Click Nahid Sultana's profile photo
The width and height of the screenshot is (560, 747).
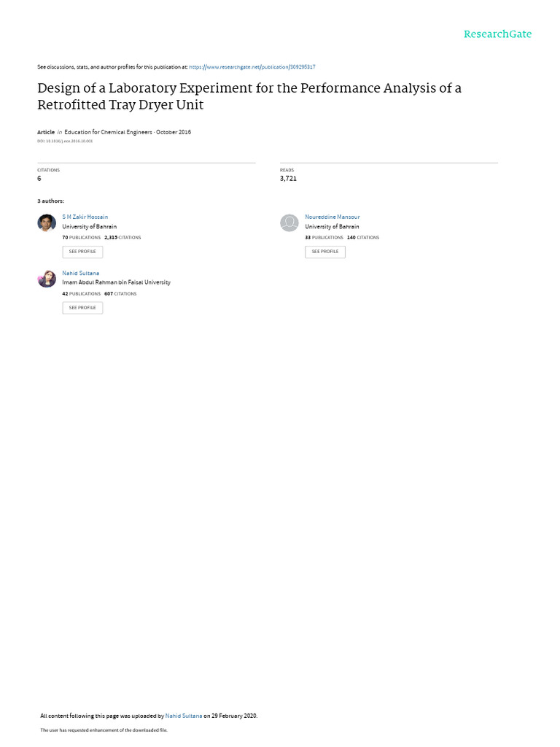pos(47,279)
